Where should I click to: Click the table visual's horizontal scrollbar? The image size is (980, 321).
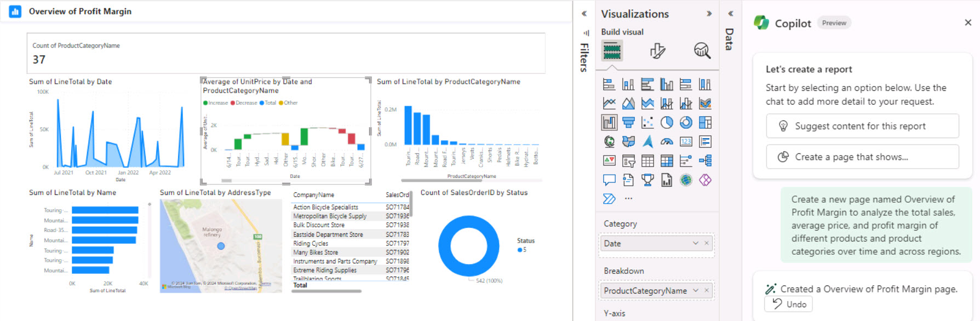[326, 291]
